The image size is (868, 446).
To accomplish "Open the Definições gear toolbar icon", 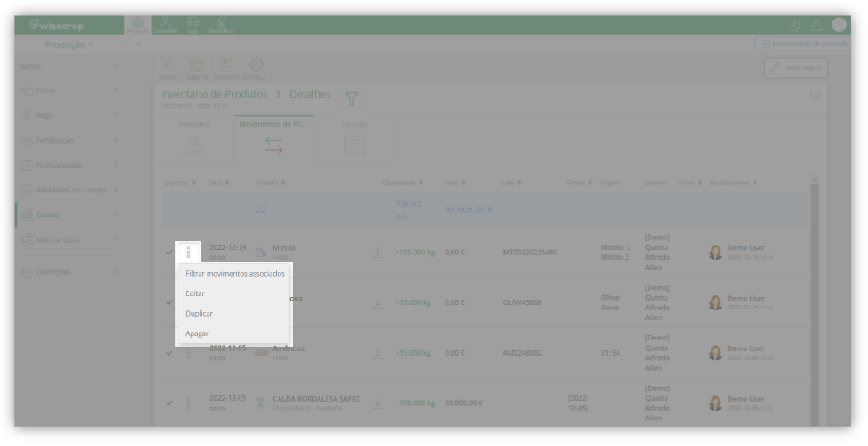I will pyautogui.click(x=256, y=68).
